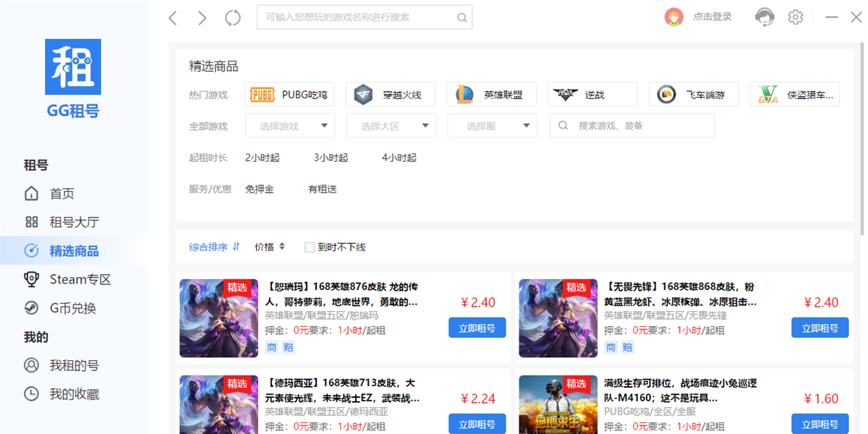Open settings gear icon
868x434 pixels.
pos(796,17)
